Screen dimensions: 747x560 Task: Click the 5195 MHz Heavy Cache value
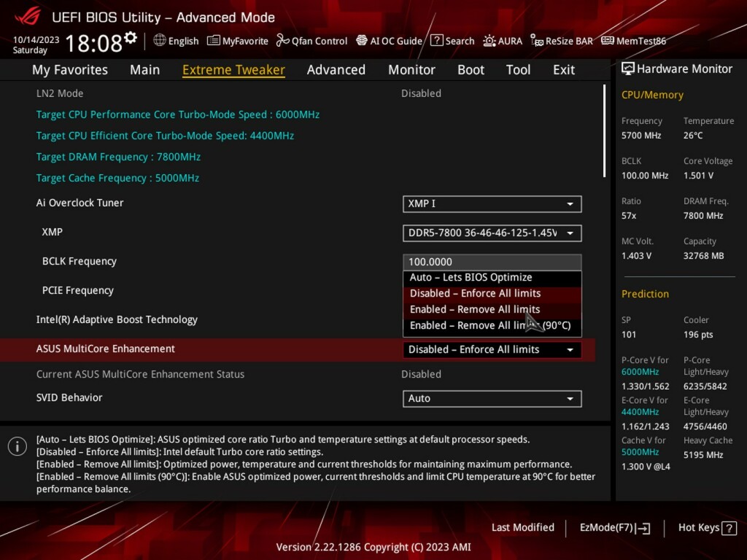point(703,455)
